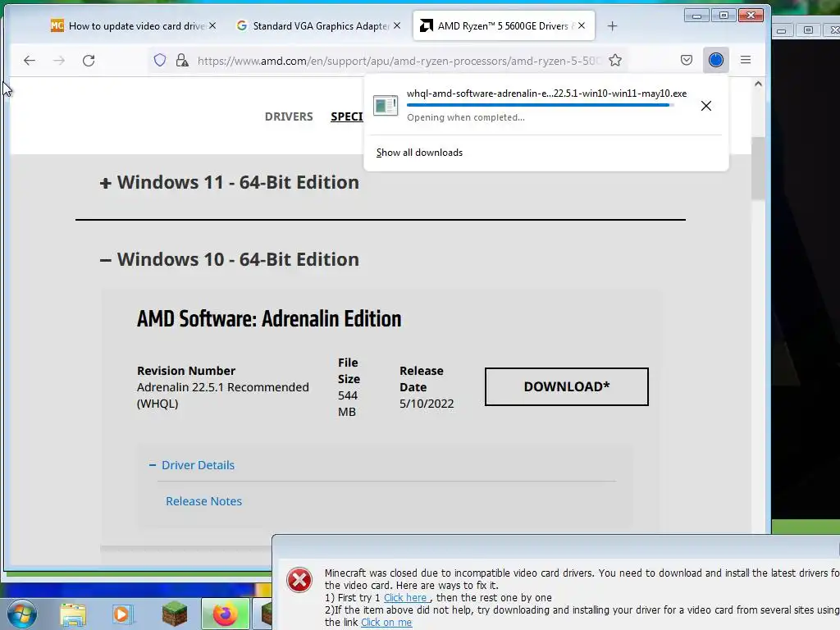Open the Pocket save icon
Viewport: 840px width, 630px height.
(687, 60)
